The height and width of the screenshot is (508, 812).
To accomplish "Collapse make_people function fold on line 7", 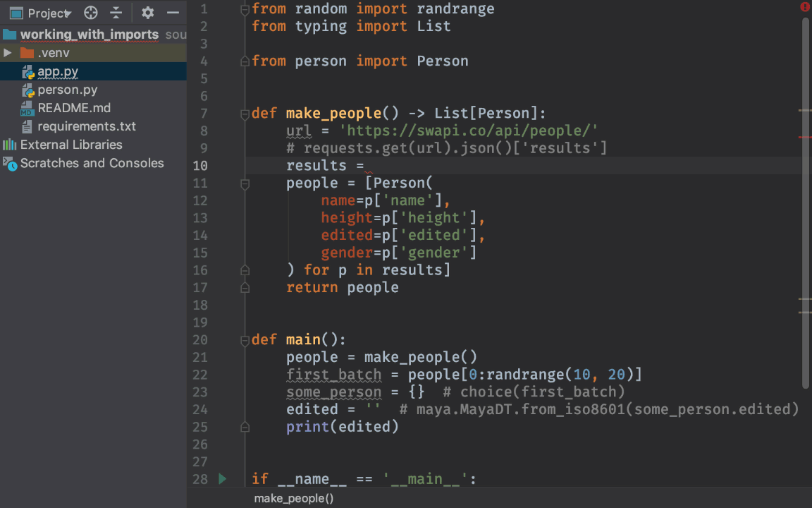I will click(245, 114).
